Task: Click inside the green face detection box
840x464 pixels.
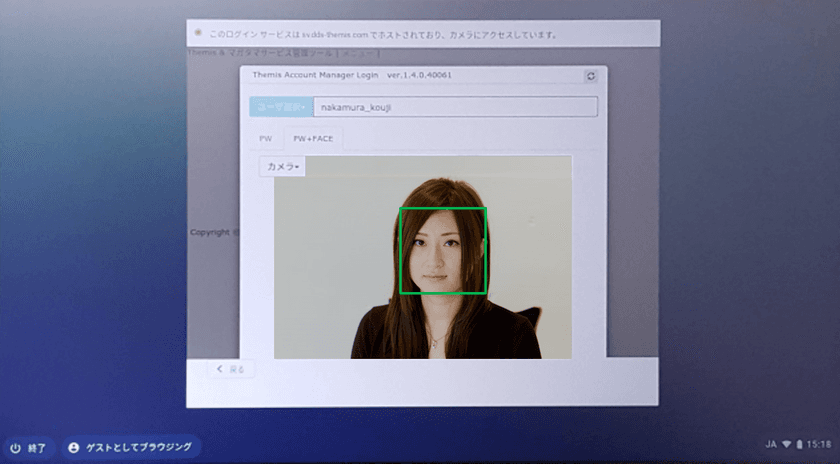Action: tap(443, 250)
